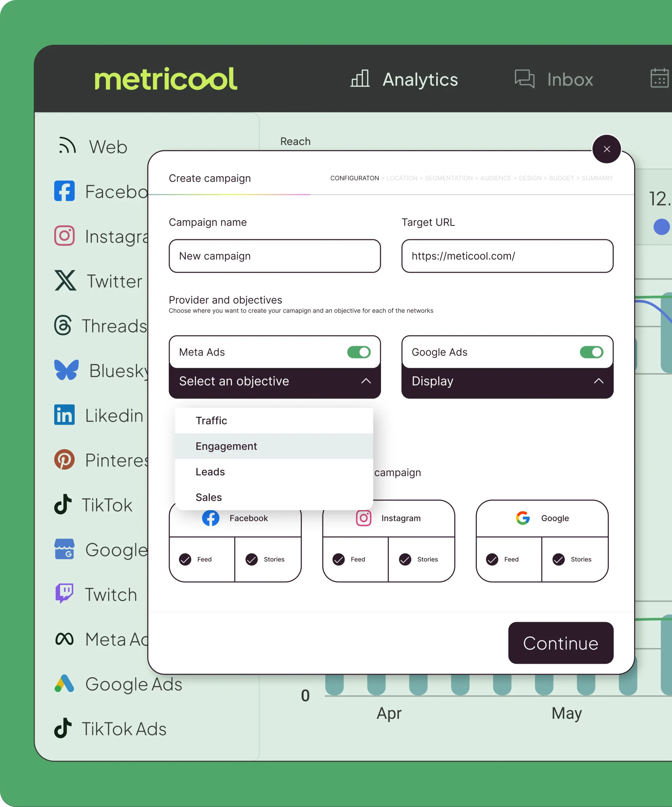The width and height of the screenshot is (672, 807).
Task: Close the Create campaign dialog
Action: pyautogui.click(x=607, y=149)
